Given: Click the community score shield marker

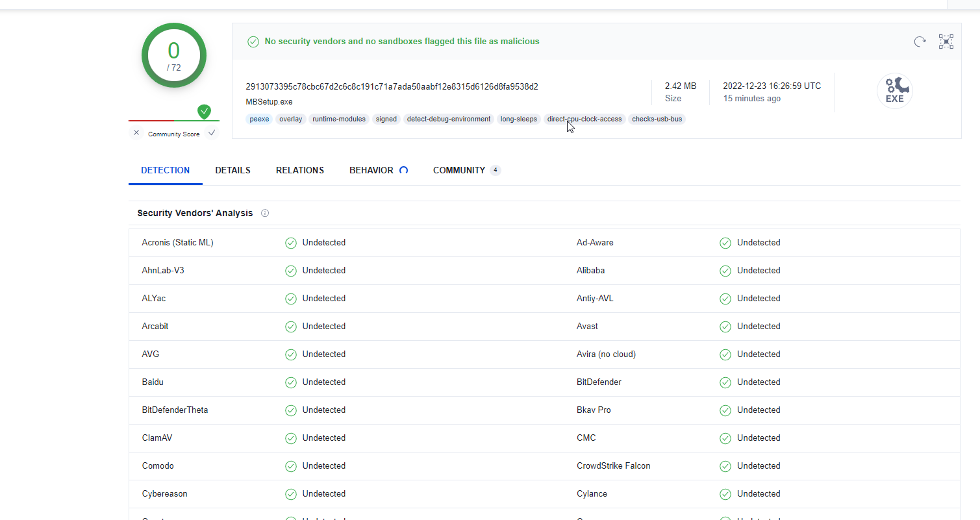Looking at the screenshot, I should 205,112.
